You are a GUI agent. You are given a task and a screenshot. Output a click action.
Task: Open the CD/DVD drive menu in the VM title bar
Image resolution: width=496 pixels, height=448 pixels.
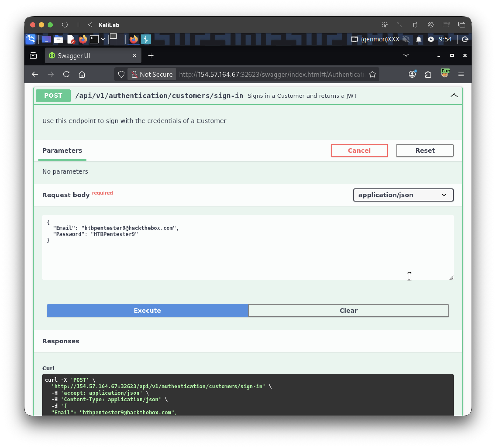[x=431, y=25]
